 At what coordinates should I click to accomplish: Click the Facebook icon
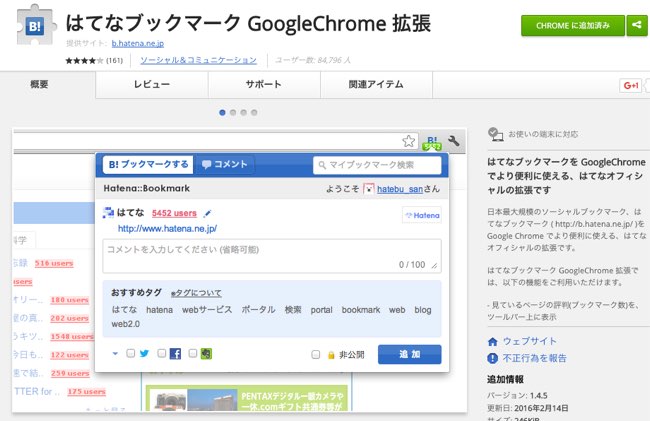click(175, 353)
